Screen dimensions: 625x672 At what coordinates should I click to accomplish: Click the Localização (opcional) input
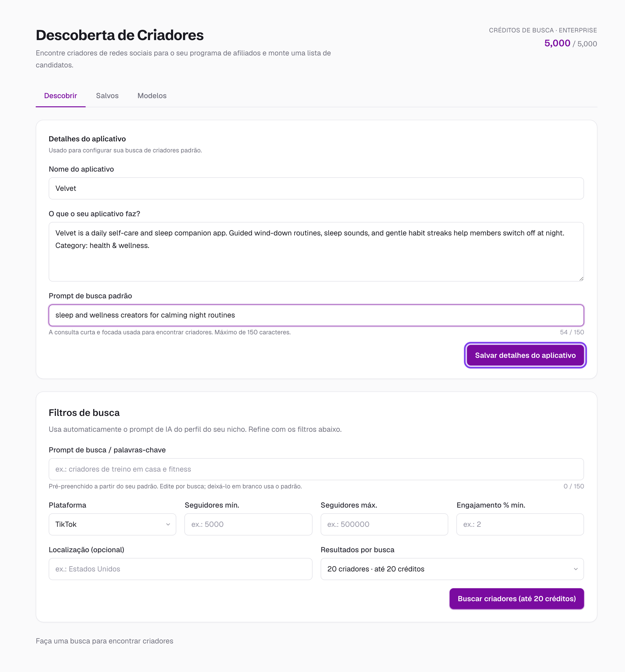click(180, 569)
